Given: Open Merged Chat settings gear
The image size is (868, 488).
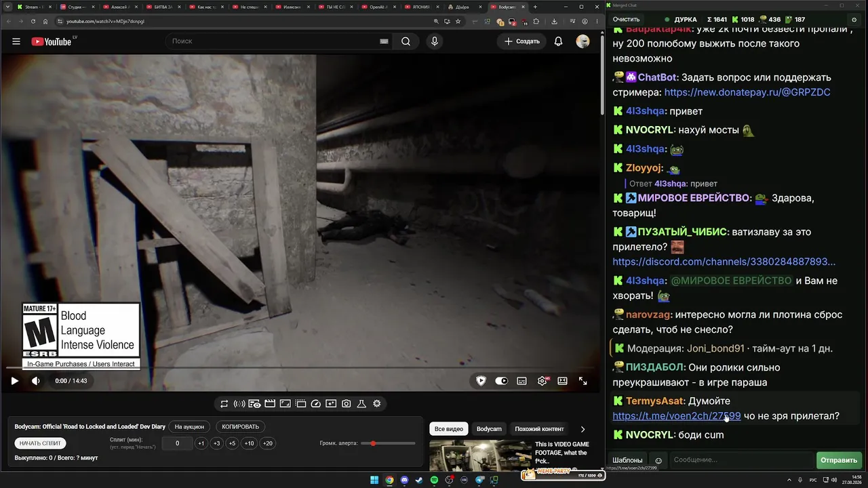Looking at the screenshot, I should tap(854, 20).
